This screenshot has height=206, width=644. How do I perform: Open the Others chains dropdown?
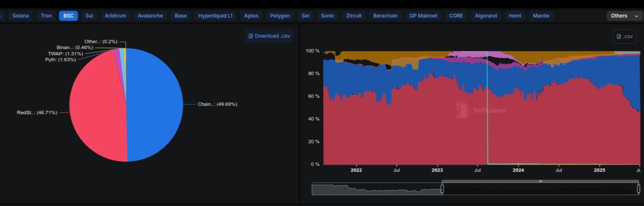625,16
